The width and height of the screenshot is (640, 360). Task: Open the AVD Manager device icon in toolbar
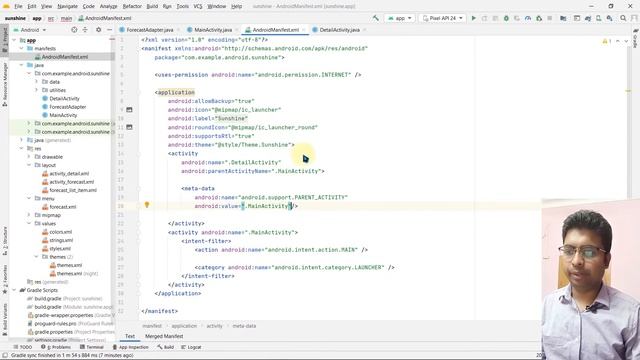[598, 18]
